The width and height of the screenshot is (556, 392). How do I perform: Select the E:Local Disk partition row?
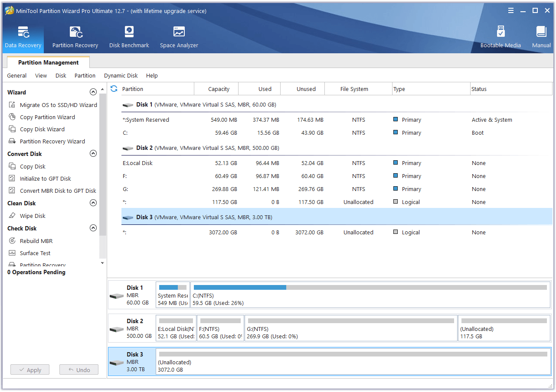(337, 163)
